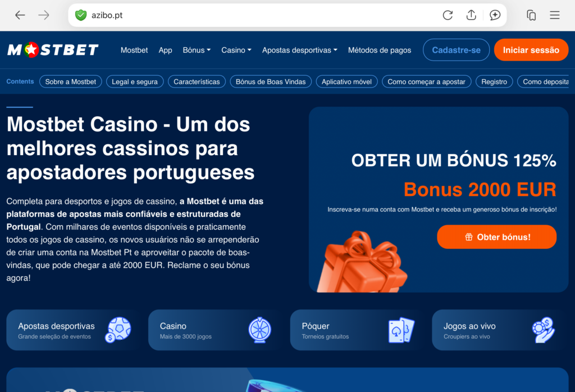Open the browser tabs overview icon

click(531, 15)
